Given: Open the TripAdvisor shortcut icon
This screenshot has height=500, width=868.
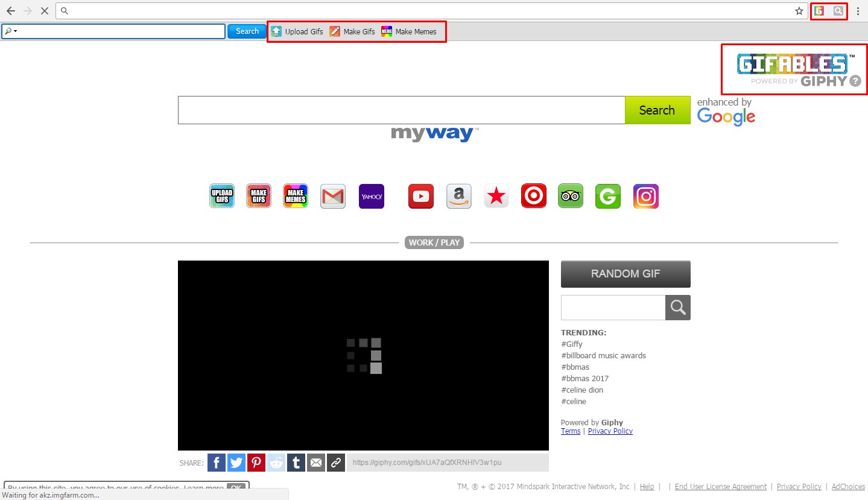Looking at the screenshot, I should (x=571, y=196).
